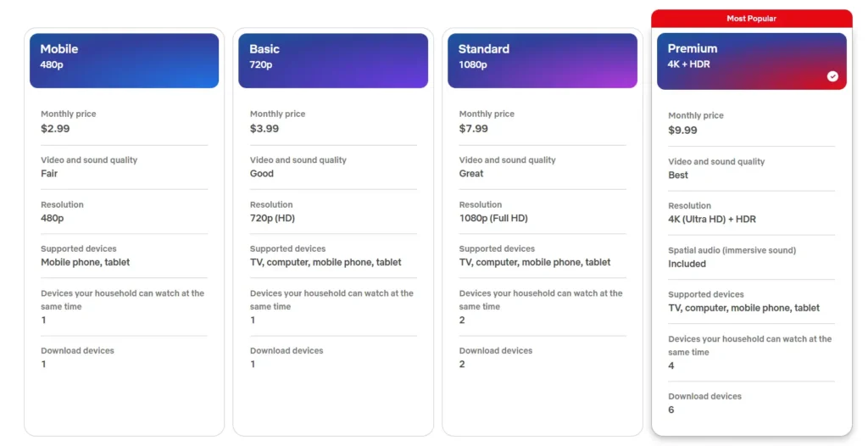Screen dimensions: 868x446
Task: Click the Standard plan $7.99 monthly price
Action: coord(474,129)
